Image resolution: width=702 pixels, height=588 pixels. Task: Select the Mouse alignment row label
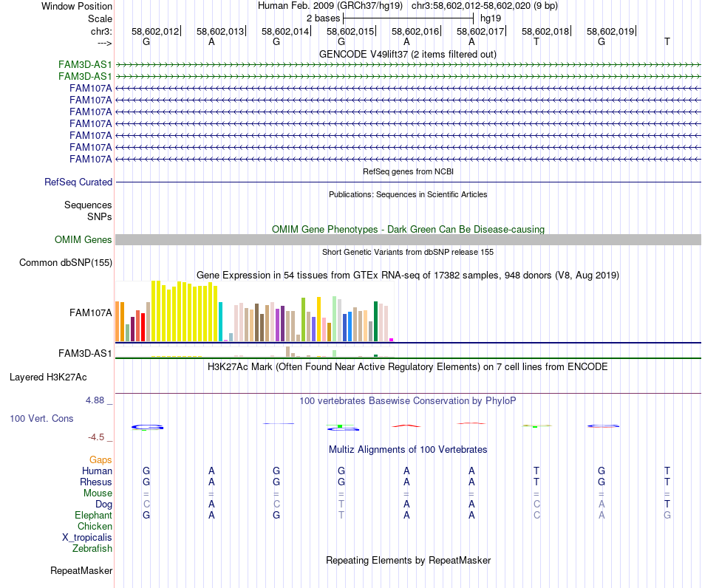pyautogui.click(x=98, y=493)
